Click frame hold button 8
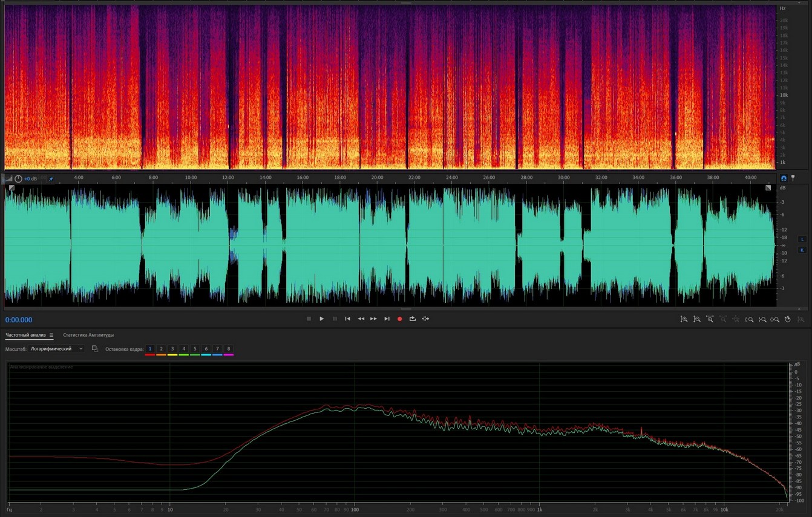Screen dimensions: 812x517 [x=229, y=349]
